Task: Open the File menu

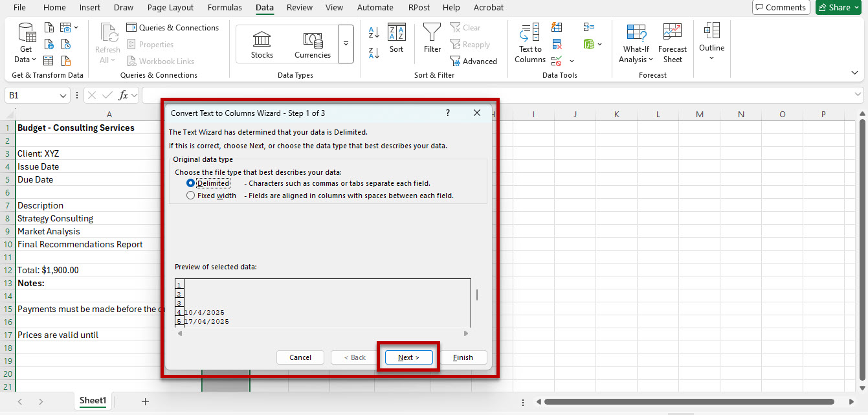Action: pos(20,8)
